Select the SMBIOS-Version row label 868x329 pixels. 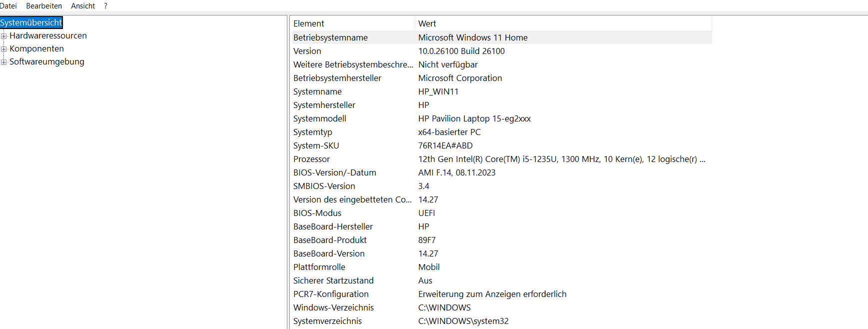click(324, 186)
